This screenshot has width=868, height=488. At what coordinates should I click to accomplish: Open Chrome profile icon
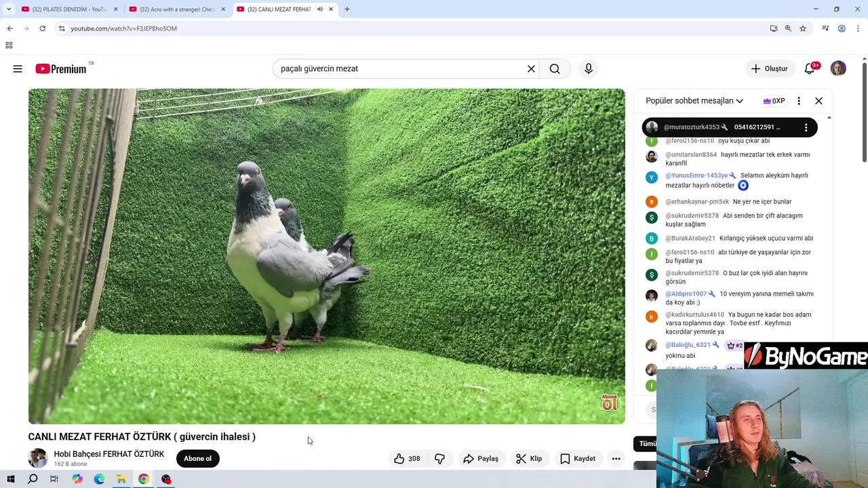point(842,28)
